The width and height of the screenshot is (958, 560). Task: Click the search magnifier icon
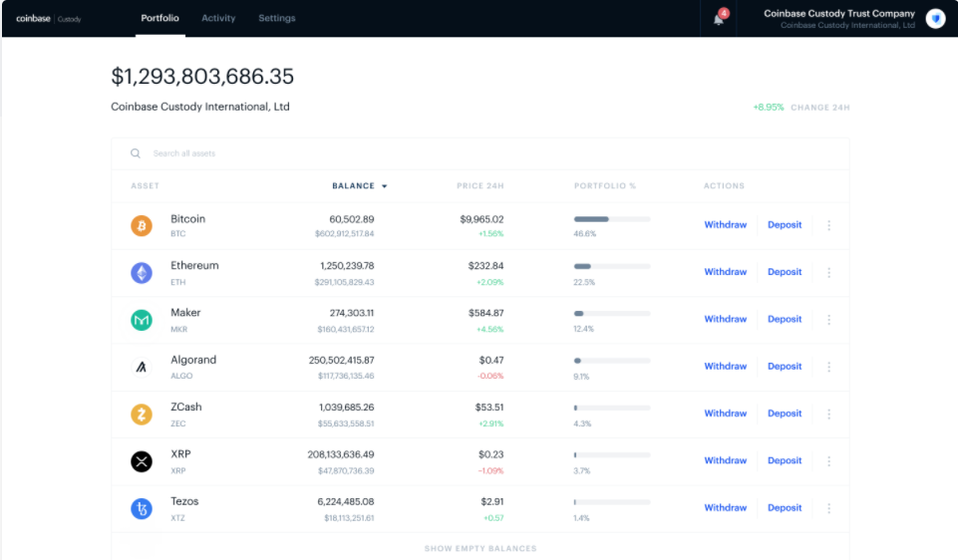coord(135,153)
